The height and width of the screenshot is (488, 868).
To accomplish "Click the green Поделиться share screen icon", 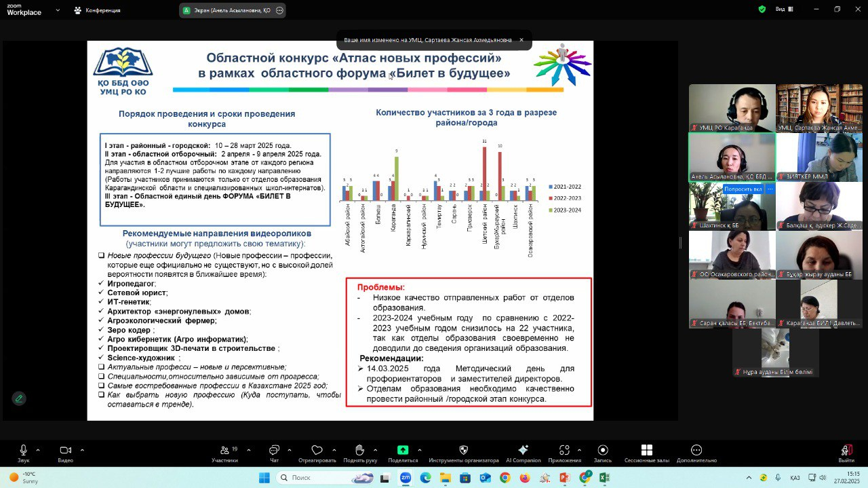I will [403, 451].
